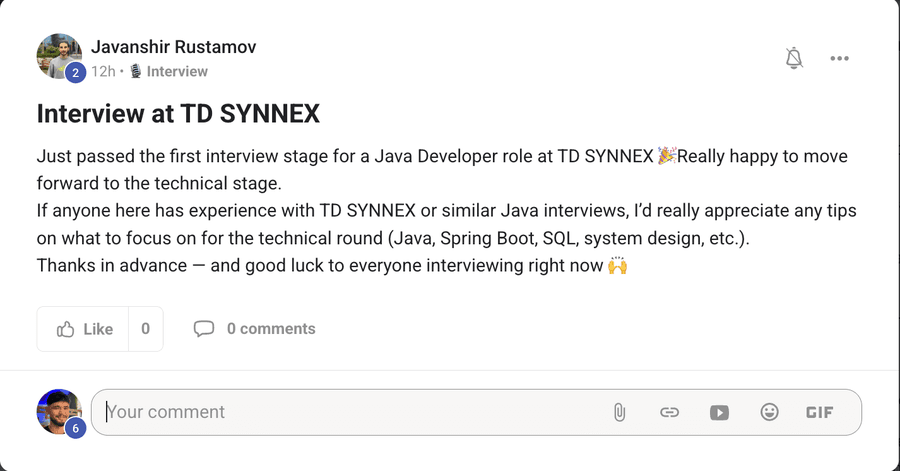This screenshot has width=900, height=471.
Task: Attach a file with the paperclip icon
Action: [x=619, y=412]
